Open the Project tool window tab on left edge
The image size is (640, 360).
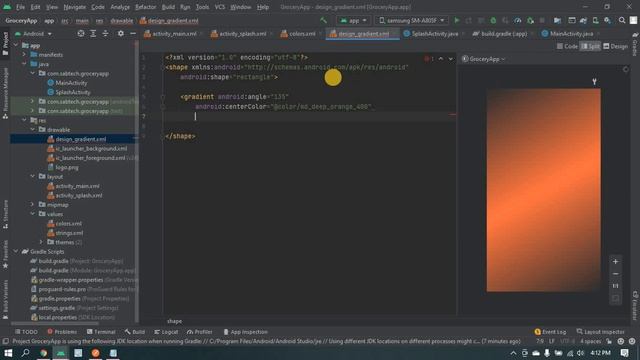click(5, 44)
